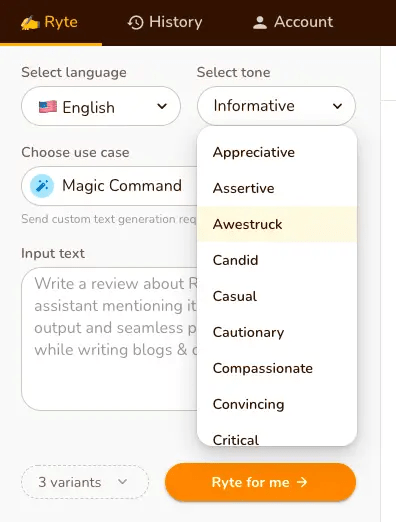Choose the Appreciative tone option
The height and width of the screenshot is (522, 396).
277,152
